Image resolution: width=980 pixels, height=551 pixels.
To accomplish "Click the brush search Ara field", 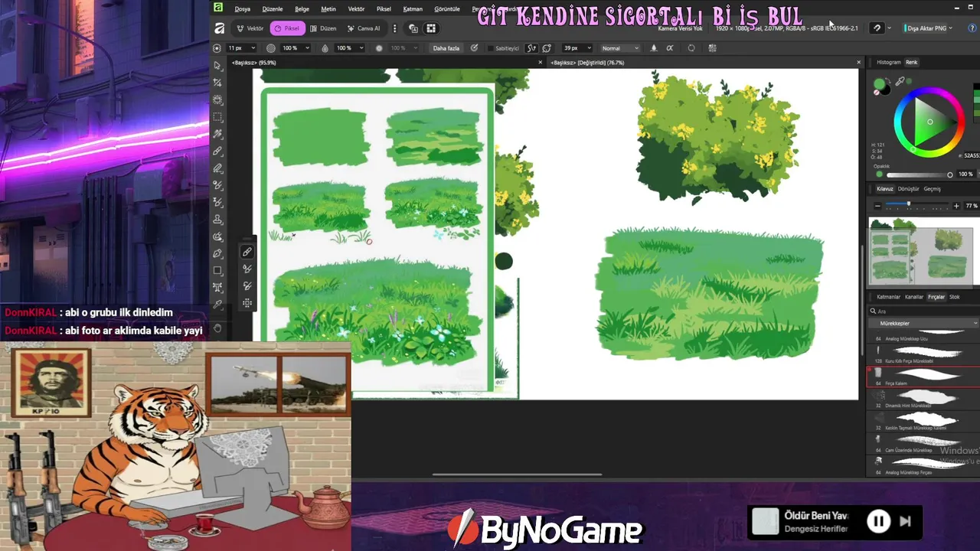I will (x=923, y=311).
